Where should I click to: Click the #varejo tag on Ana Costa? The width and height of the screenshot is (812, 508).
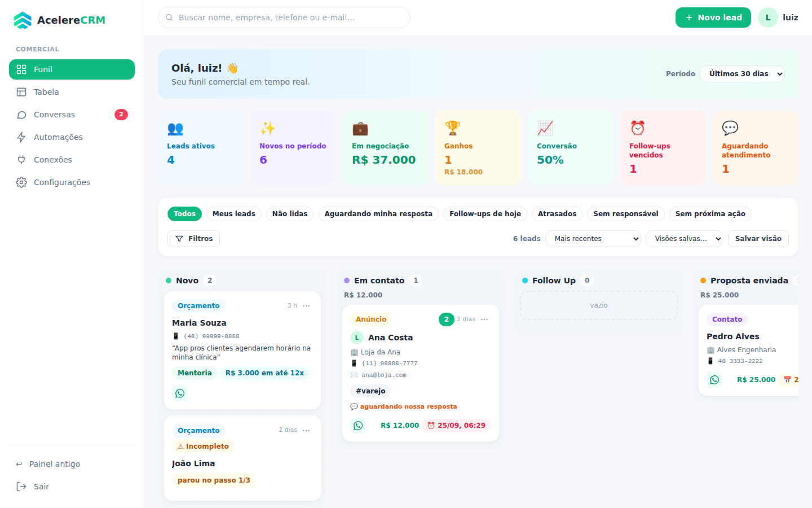coord(370,391)
